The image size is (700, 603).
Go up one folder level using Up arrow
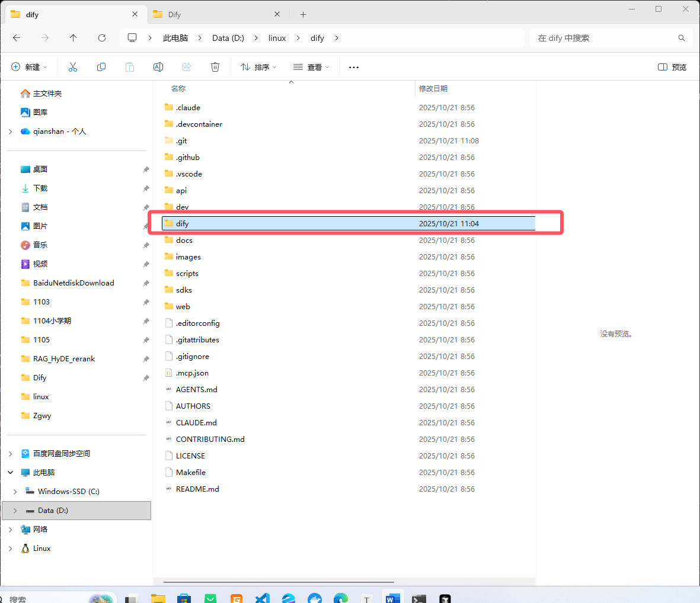coord(73,38)
